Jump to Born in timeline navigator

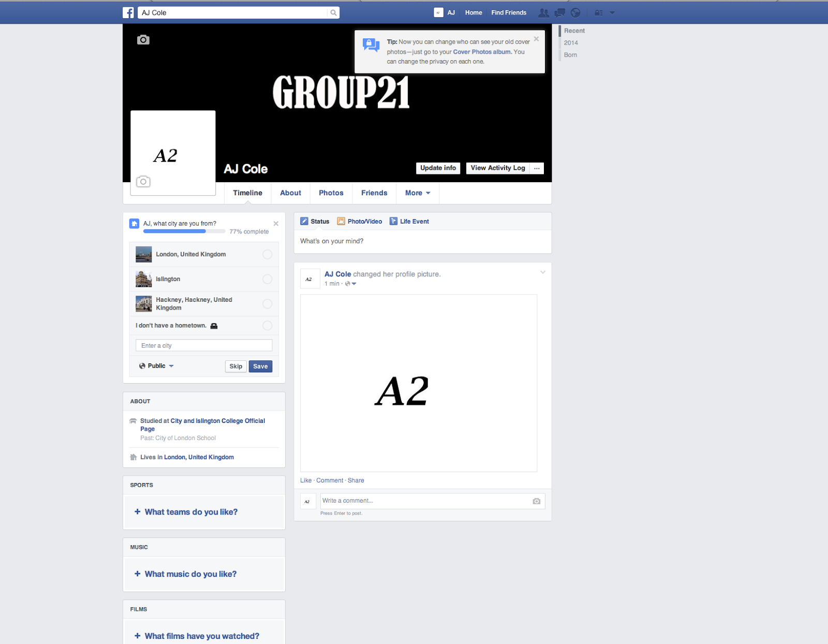[x=570, y=55]
